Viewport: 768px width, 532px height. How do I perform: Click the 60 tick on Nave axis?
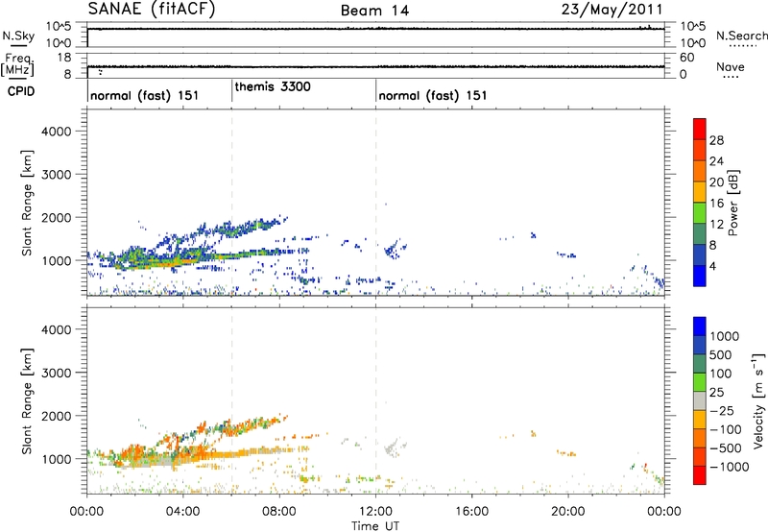click(687, 58)
